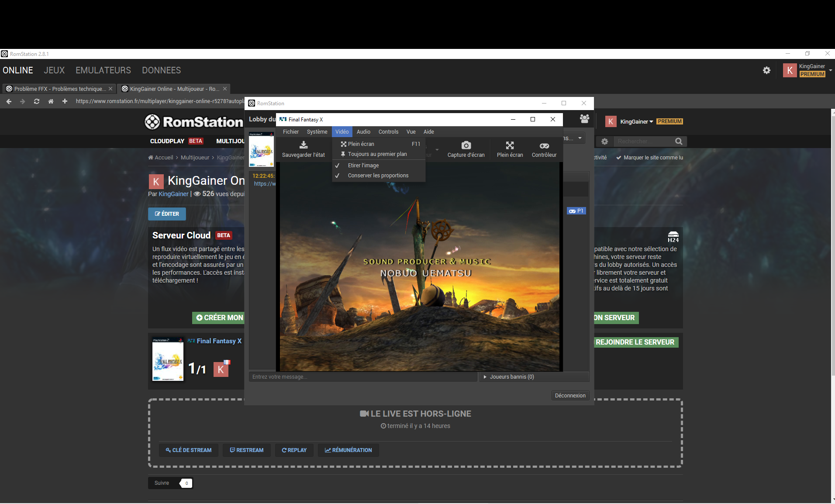Click the Déconnexion button

570,396
